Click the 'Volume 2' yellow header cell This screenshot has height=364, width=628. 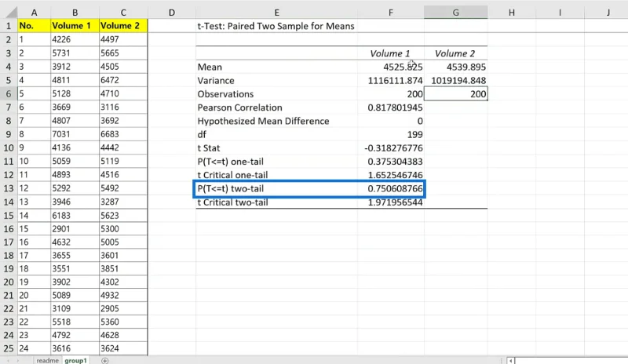point(123,26)
